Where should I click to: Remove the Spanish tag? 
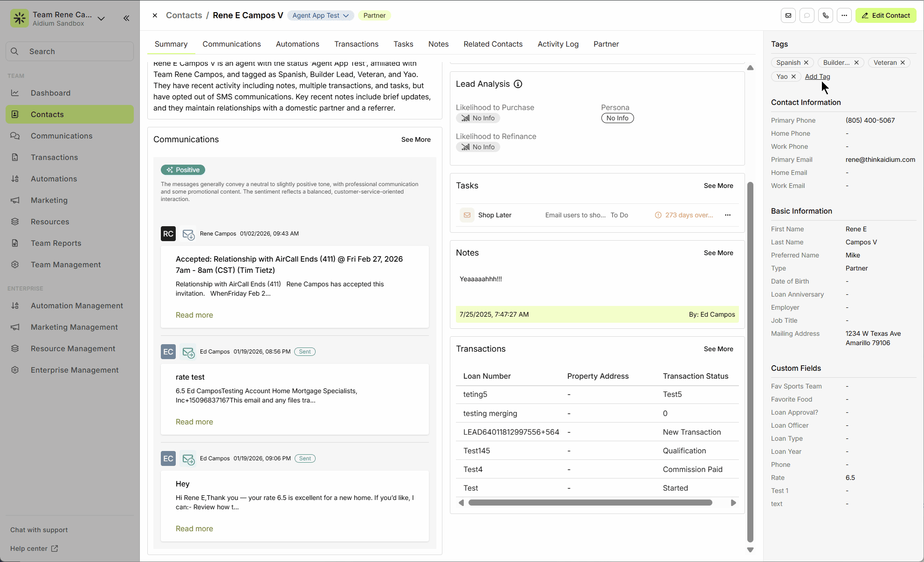(x=806, y=62)
